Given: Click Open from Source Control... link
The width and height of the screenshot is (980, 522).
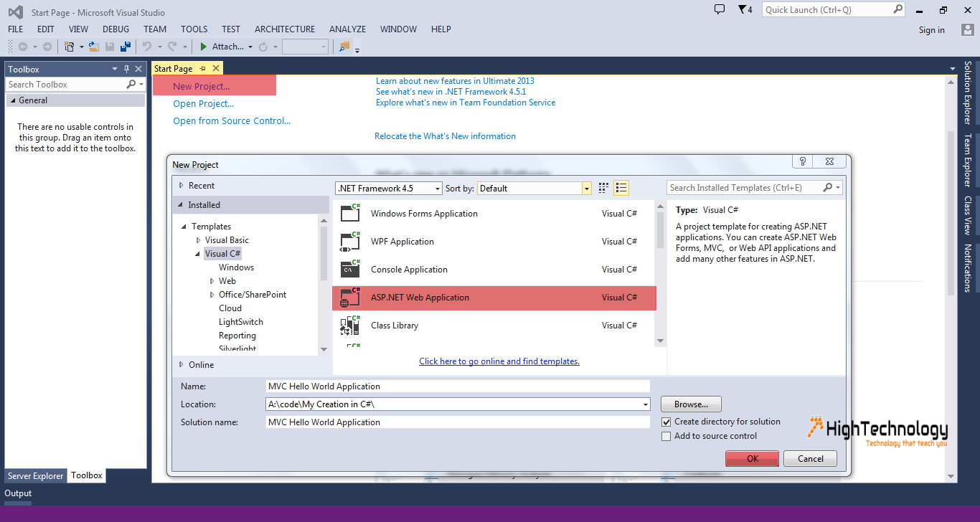Looking at the screenshot, I should 232,120.
